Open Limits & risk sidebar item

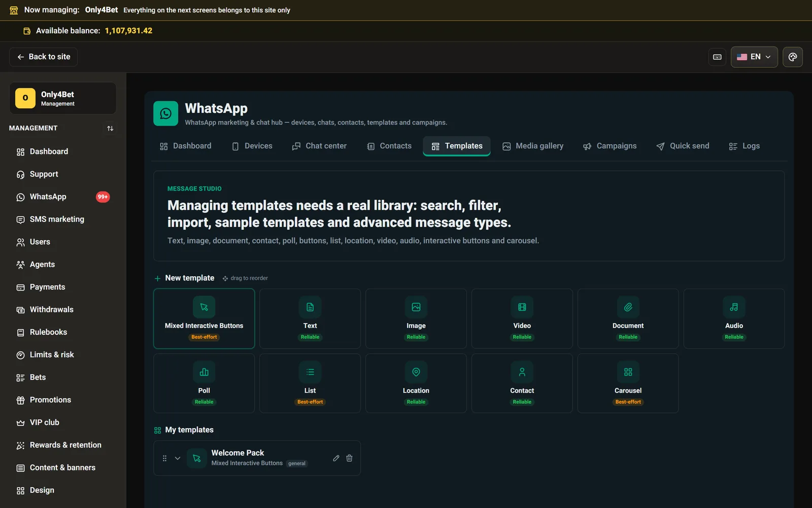pos(63,355)
